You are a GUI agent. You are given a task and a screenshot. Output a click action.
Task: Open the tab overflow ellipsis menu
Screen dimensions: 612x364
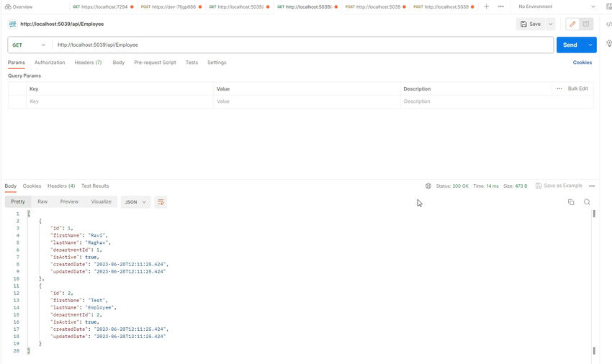coord(501,6)
